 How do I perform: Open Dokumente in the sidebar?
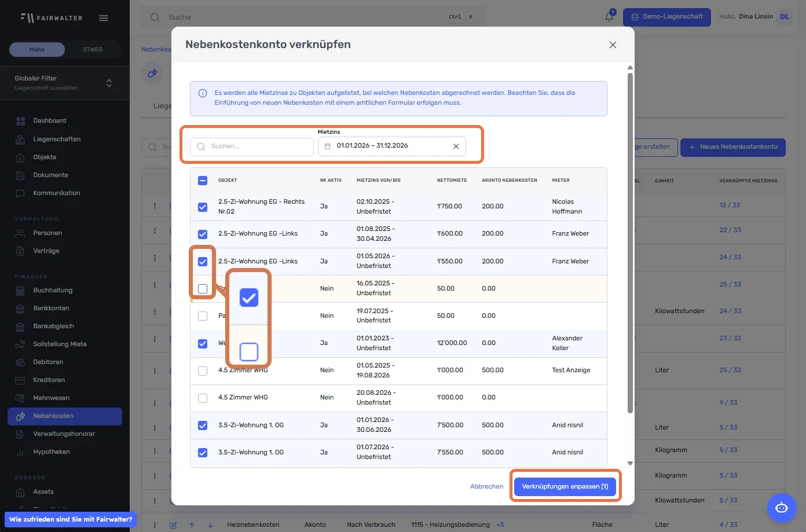click(50, 175)
